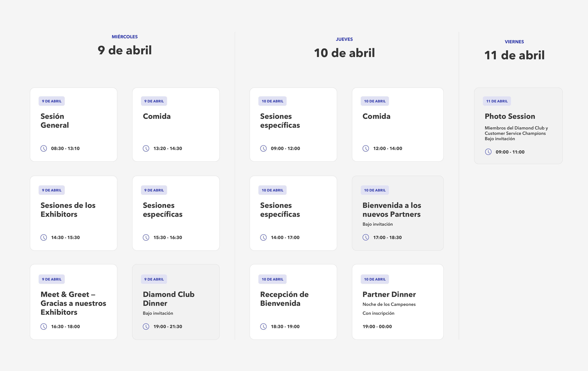Click clock icon beside 08:30 - 13:10
This screenshot has width=588, height=371.
(44, 148)
